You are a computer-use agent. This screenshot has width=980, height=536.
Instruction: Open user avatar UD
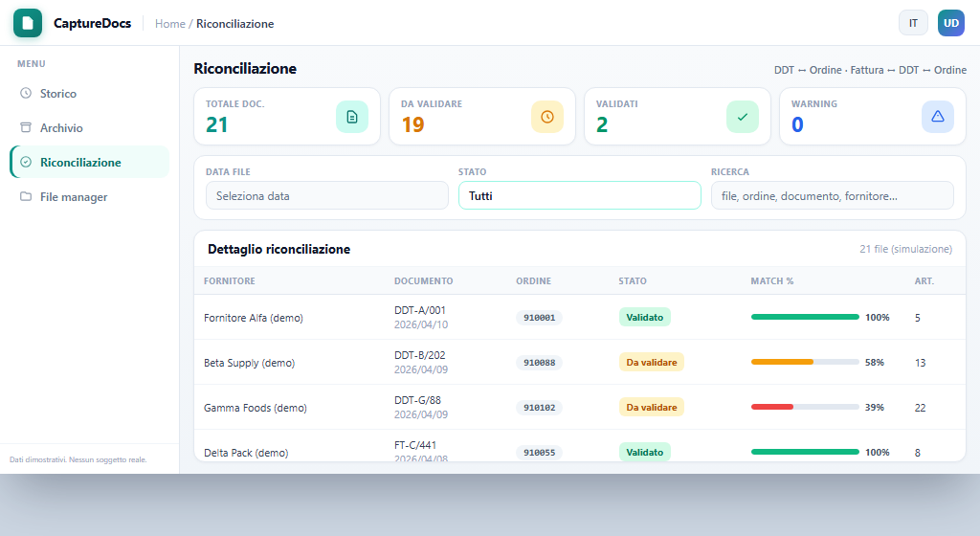click(x=950, y=23)
